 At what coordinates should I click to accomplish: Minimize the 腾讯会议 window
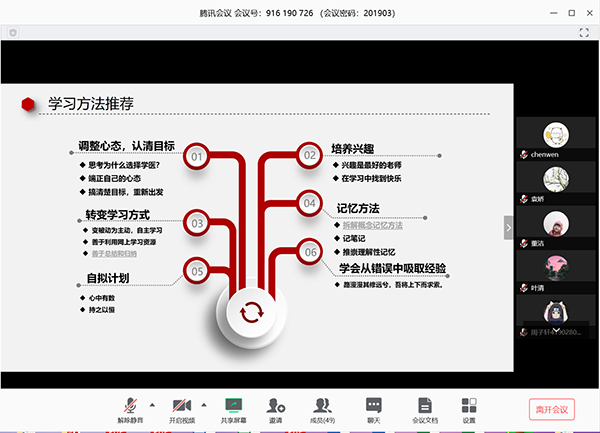point(553,13)
